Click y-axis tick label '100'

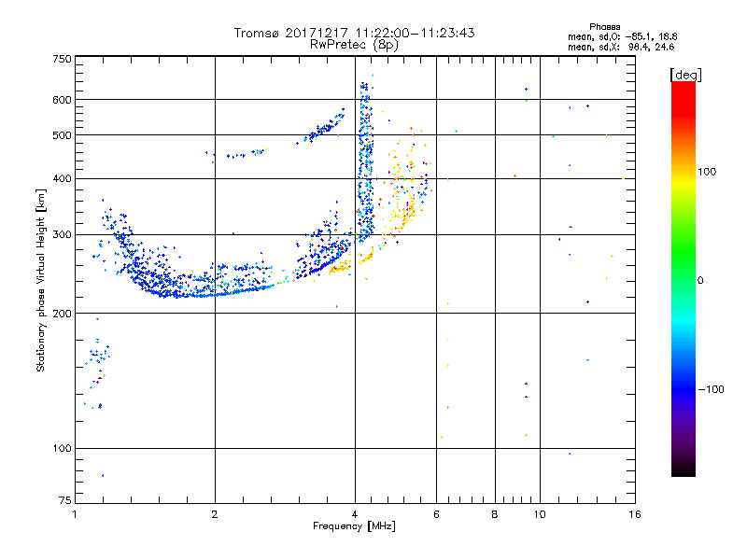coord(62,449)
